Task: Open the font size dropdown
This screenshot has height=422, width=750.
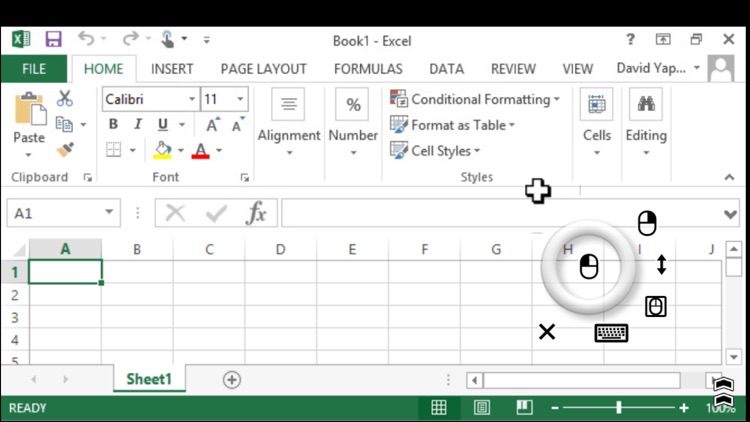Action: pyautogui.click(x=240, y=100)
